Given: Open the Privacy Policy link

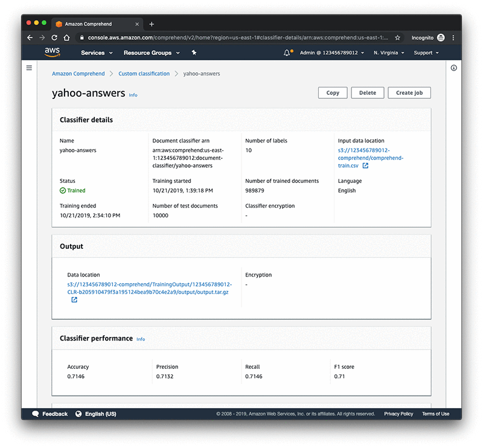Looking at the screenshot, I should (x=398, y=414).
